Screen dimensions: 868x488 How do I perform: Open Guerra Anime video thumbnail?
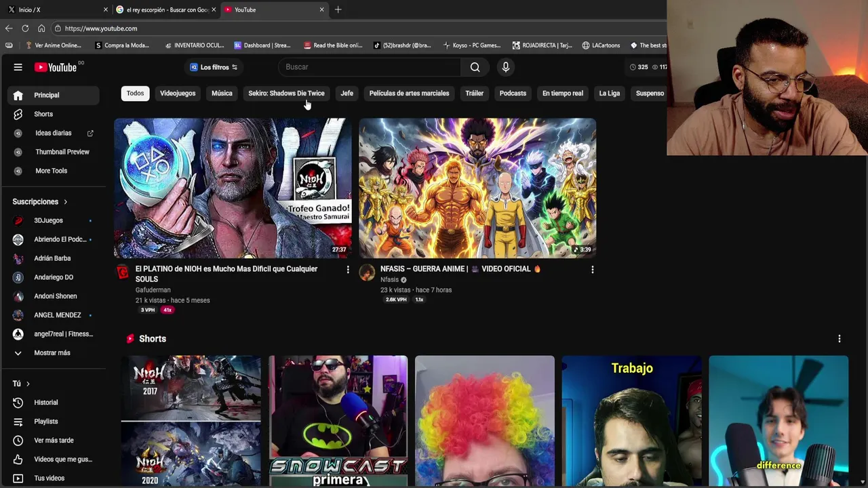pos(477,188)
